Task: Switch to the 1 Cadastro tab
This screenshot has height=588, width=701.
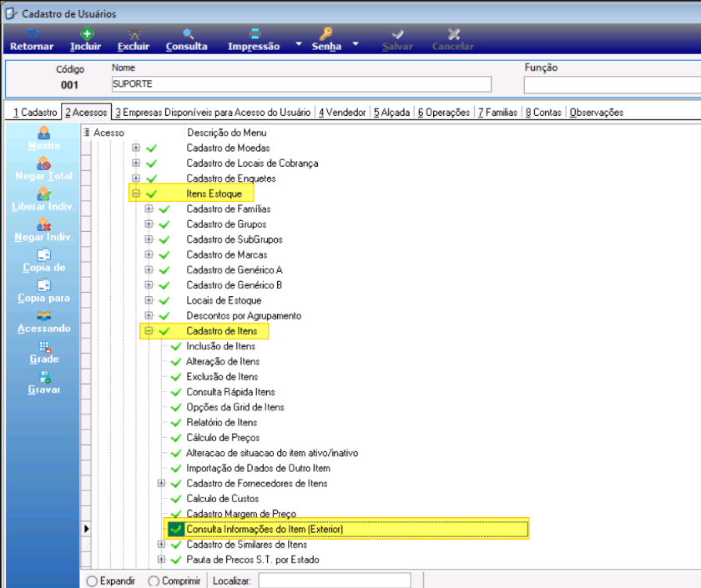Action: pyautogui.click(x=35, y=112)
